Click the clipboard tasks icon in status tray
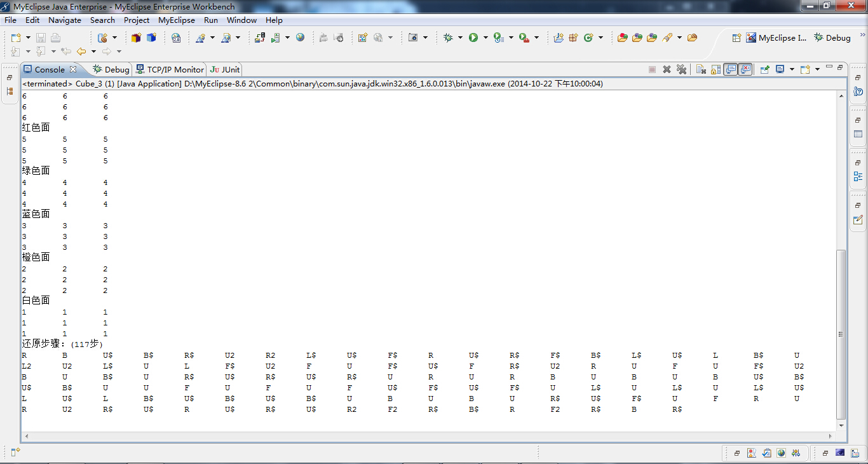The width and height of the screenshot is (868, 464). click(x=766, y=453)
